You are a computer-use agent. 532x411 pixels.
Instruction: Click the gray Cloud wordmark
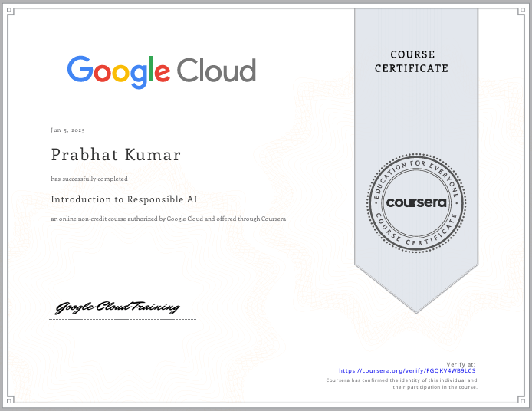[217, 71]
